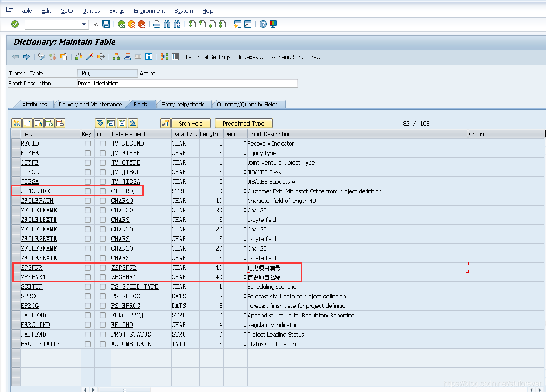Toggle Key checkbox for SCHTYP row
This screenshot has height=392, width=546.
(88, 286)
